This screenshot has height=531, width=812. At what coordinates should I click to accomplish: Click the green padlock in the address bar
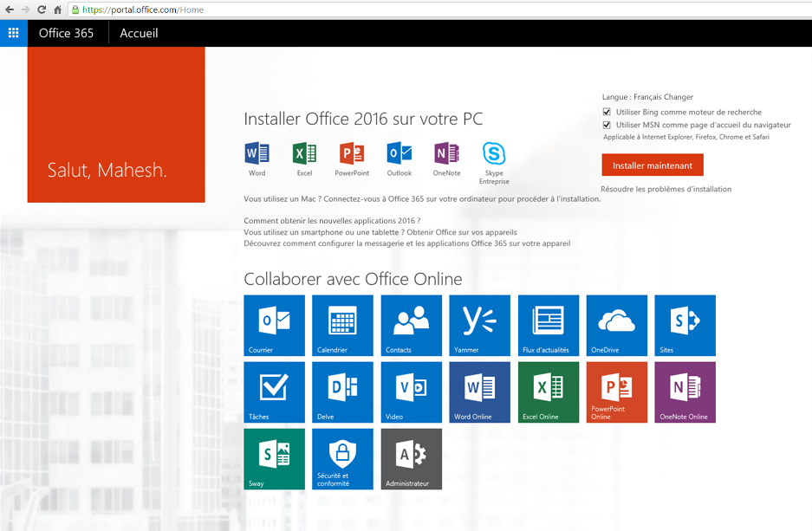[x=75, y=10]
